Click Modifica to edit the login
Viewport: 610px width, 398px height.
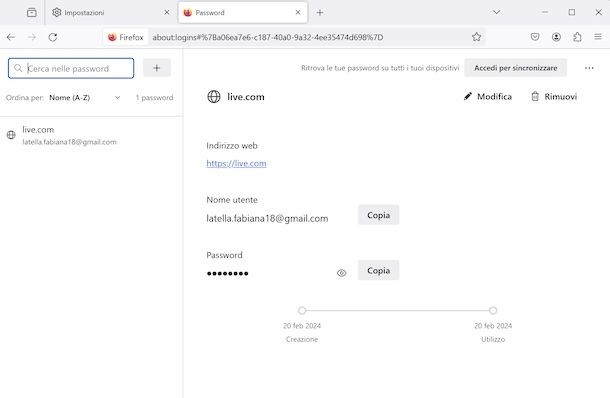point(488,96)
